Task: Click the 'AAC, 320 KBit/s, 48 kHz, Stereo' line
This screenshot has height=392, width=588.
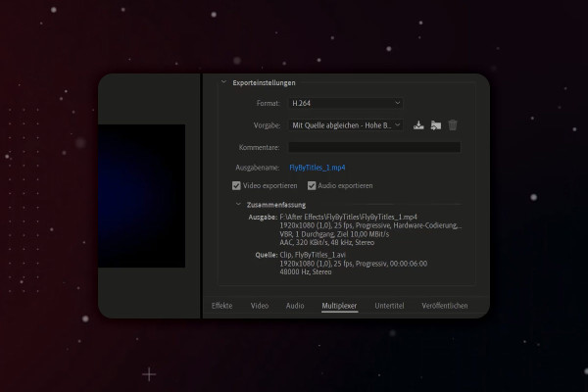Action: click(327, 243)
